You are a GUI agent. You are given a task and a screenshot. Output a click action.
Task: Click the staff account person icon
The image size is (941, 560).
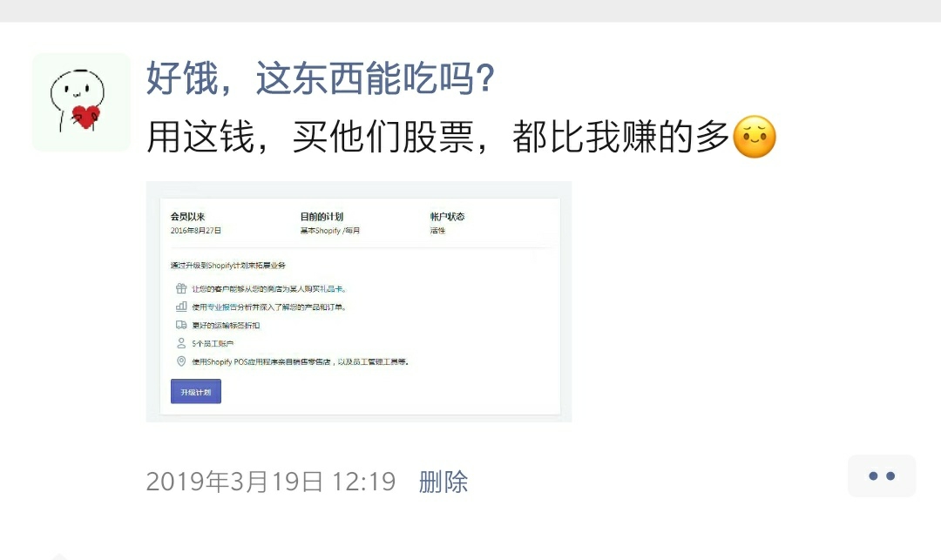[x=180, y=343]
